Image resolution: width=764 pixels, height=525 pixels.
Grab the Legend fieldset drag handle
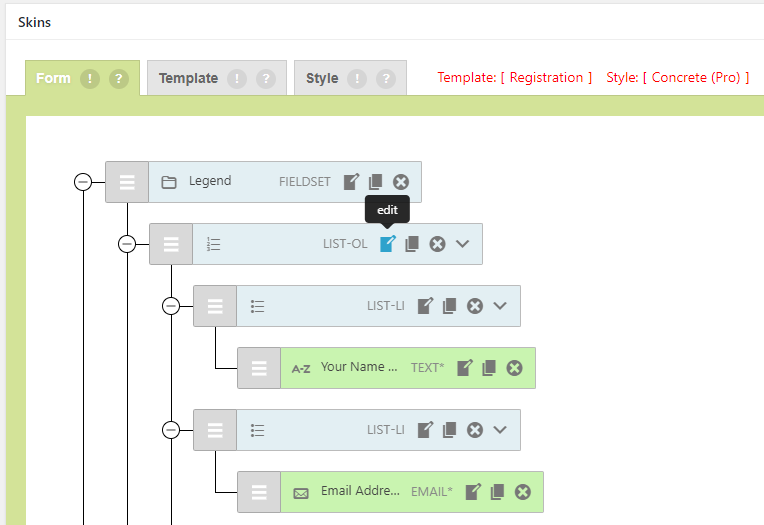point(127,182)
